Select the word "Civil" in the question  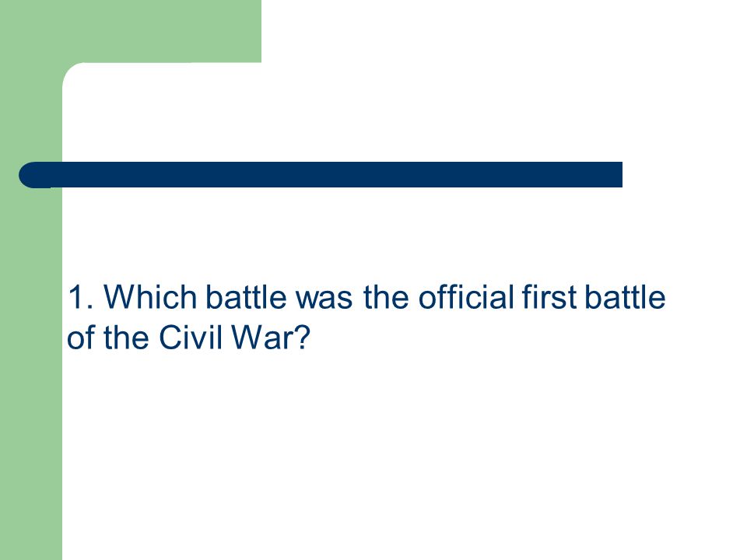191,338
